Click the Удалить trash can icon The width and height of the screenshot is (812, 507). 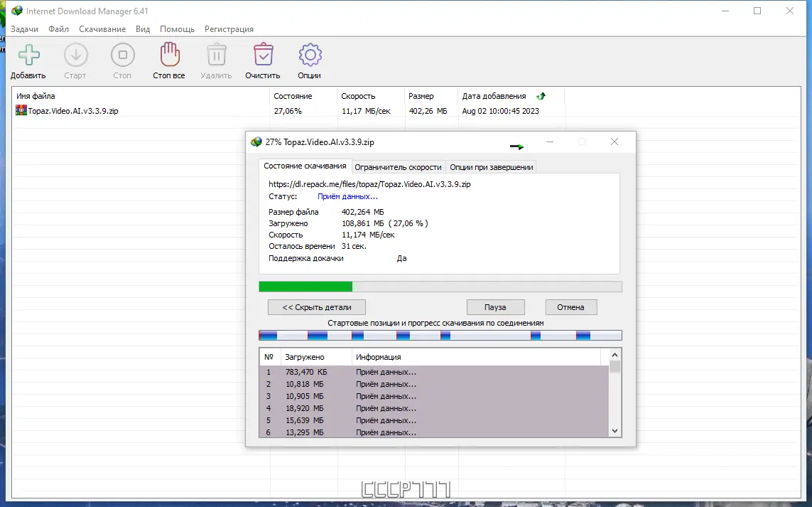tap(217, 55)
